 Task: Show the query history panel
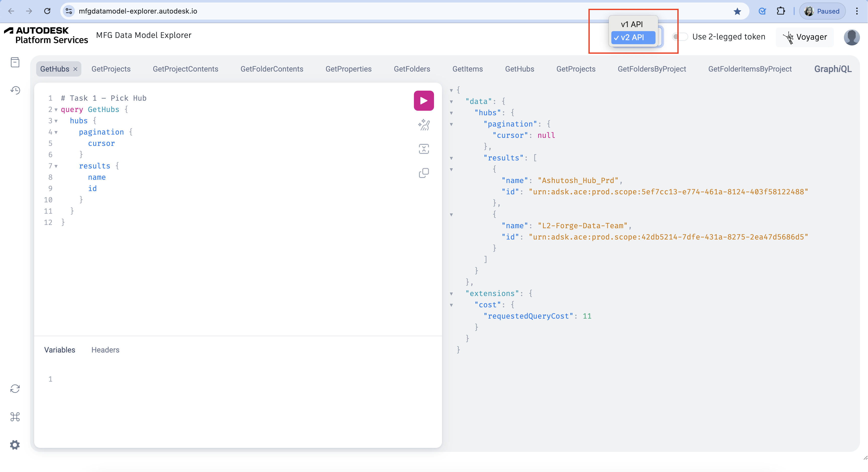click(x=15, y=90)
